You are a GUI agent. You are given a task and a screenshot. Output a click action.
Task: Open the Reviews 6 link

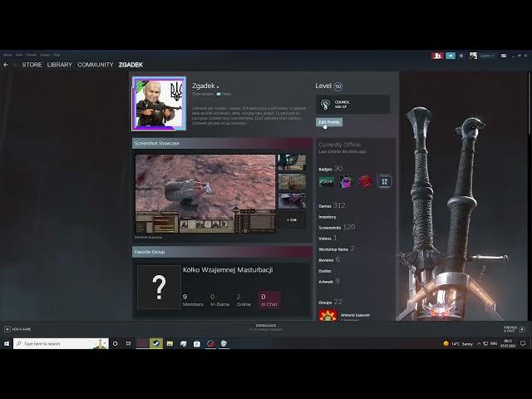click(329, 259)
